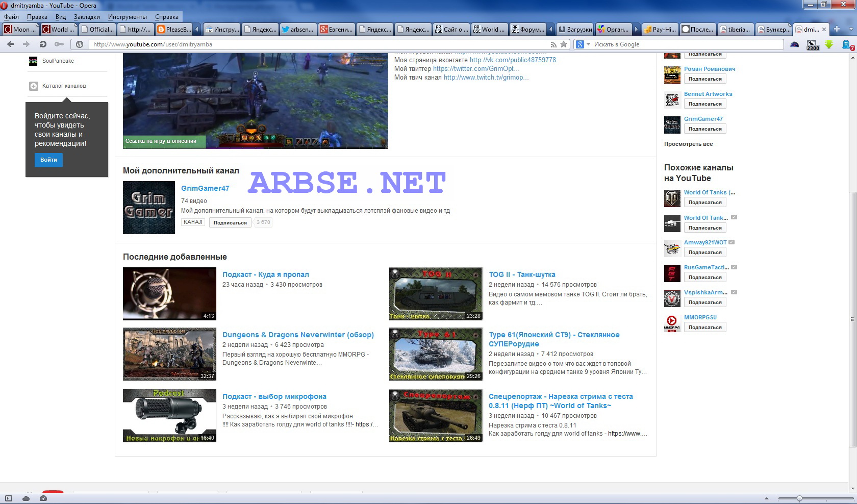Click the World Of Tanks channel avatar
Image resolution: width=857 pixels, height=504 pixels.
click(672, 198)
